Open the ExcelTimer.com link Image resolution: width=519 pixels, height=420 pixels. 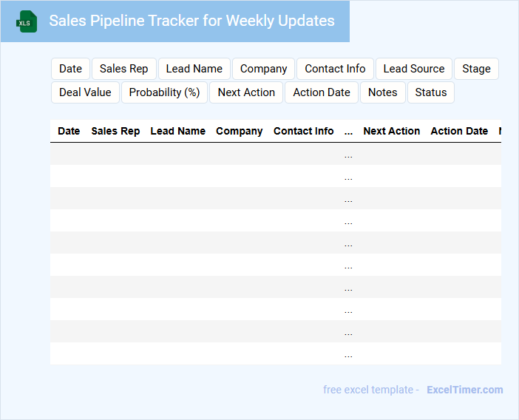click(x=464, y=390)
